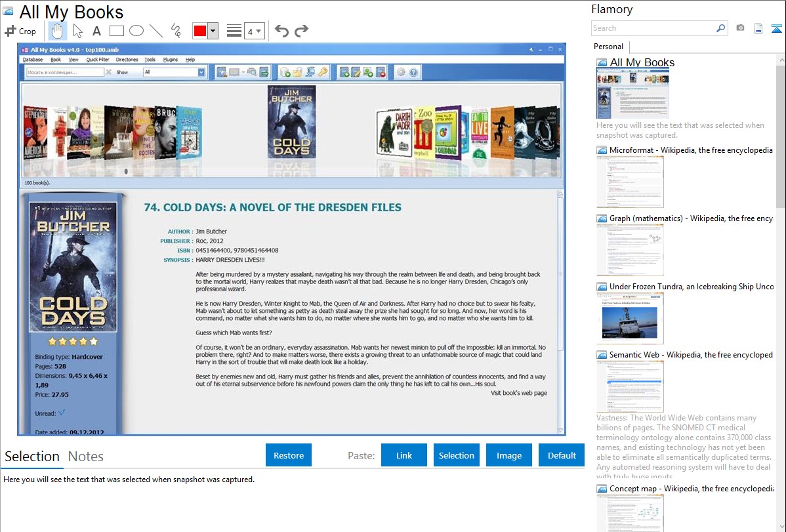Open the Concept map snapshot title

(x=691, y=488)
